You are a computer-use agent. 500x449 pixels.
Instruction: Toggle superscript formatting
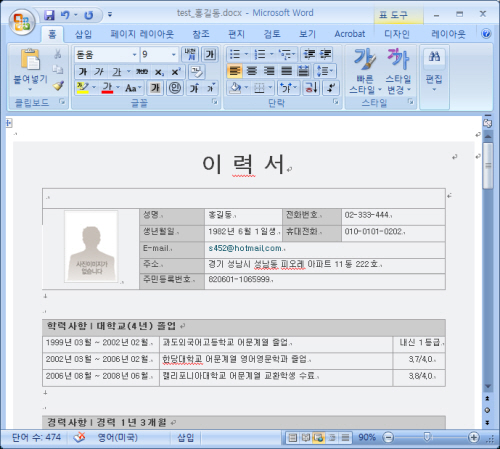176,71
